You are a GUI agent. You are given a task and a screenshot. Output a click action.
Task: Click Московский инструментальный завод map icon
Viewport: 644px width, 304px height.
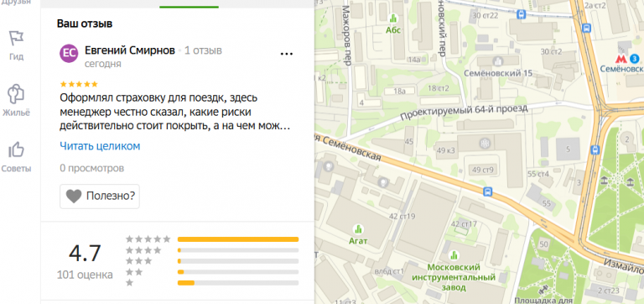click(x=454, y=255)
